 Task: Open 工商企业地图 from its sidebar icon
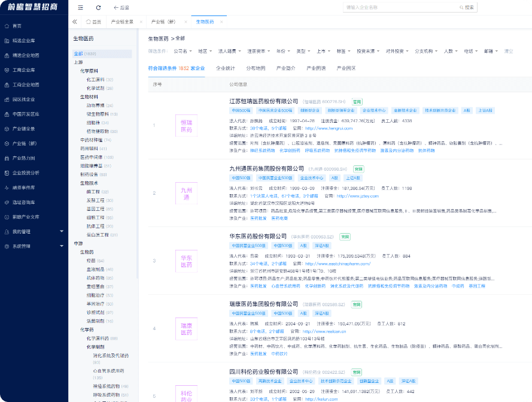pyautogui.click(x=7, y=85)
